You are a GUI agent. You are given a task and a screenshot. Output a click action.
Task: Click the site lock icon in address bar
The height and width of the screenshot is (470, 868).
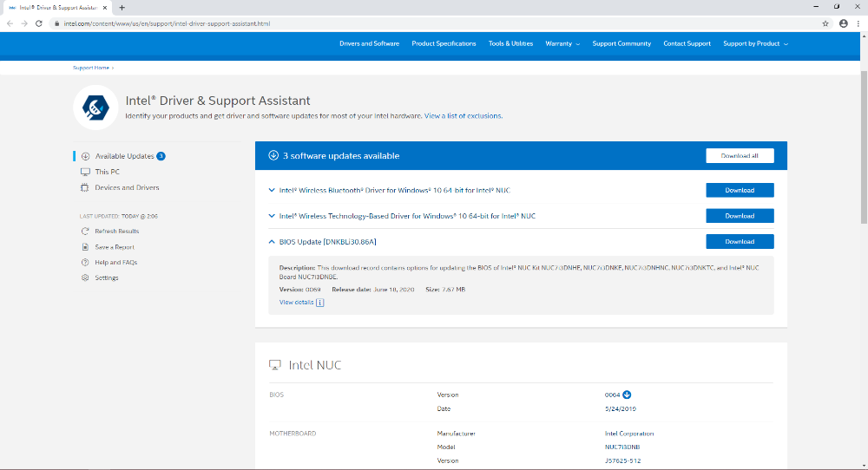56,23
